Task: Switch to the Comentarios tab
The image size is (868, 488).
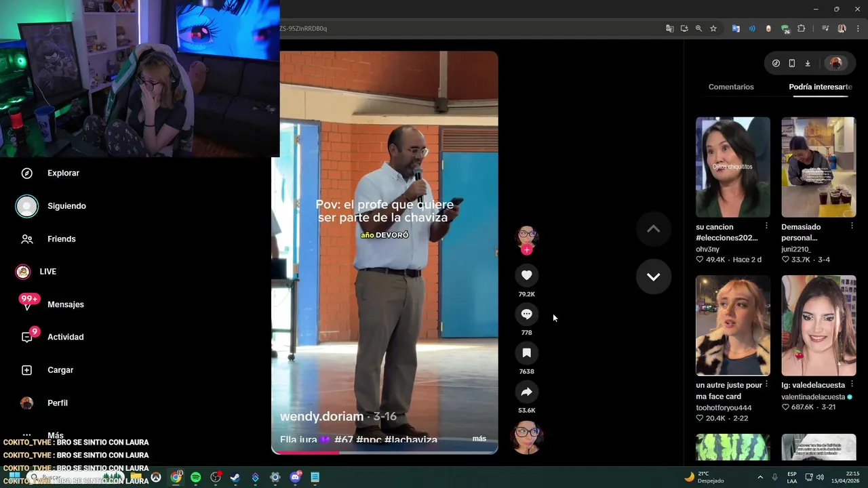Action: pos(731,87)
